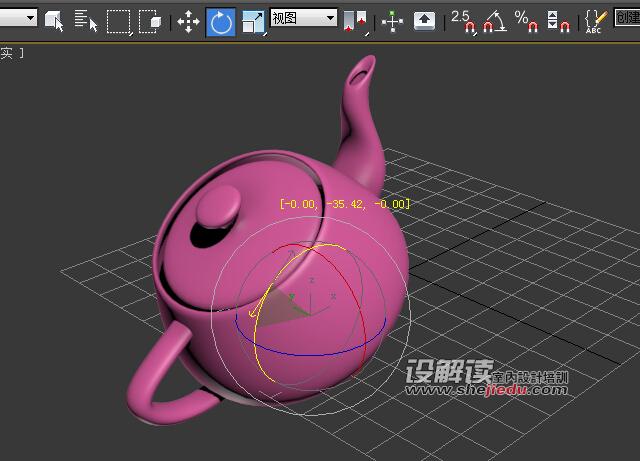Toggle Keyboard Shortcut Override button
The width and height of the screenshot is (640, 461).
[424, 20]
